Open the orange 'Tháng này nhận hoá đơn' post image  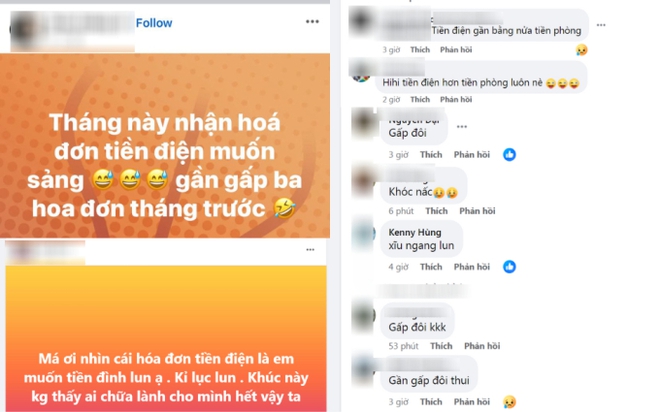tap(165, 146)
